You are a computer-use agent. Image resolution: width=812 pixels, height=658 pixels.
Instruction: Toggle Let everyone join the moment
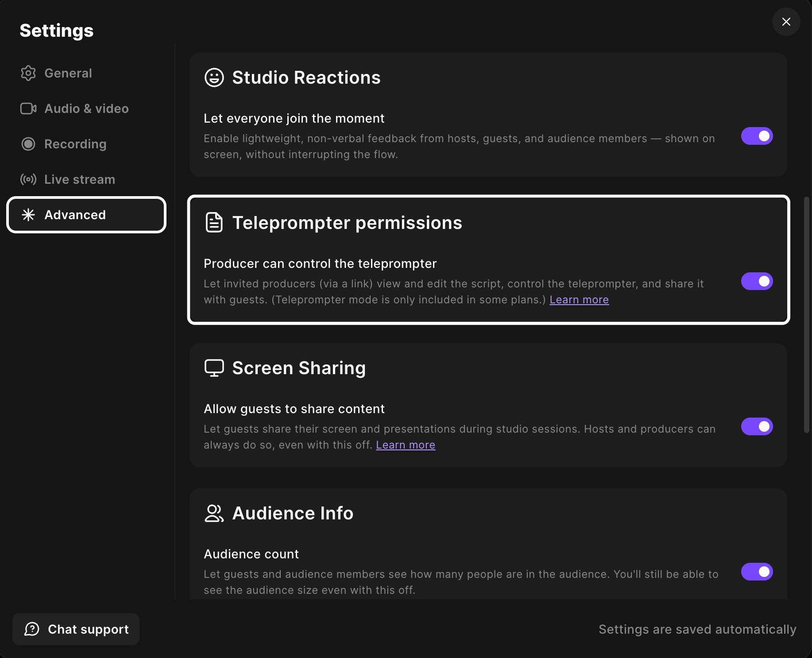tap(757, 136)
